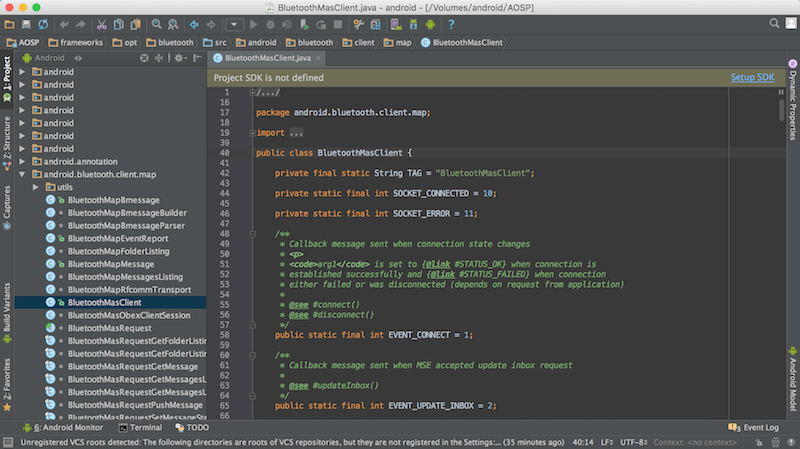Click the Redo arrow in toolbar
800x449 pixels.
pos(81,24)
